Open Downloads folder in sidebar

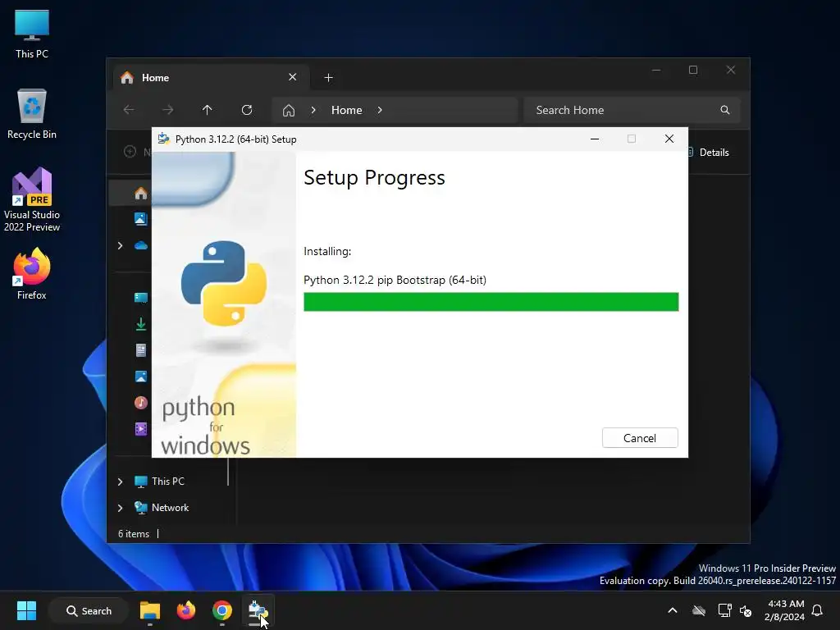pos(141,323)
